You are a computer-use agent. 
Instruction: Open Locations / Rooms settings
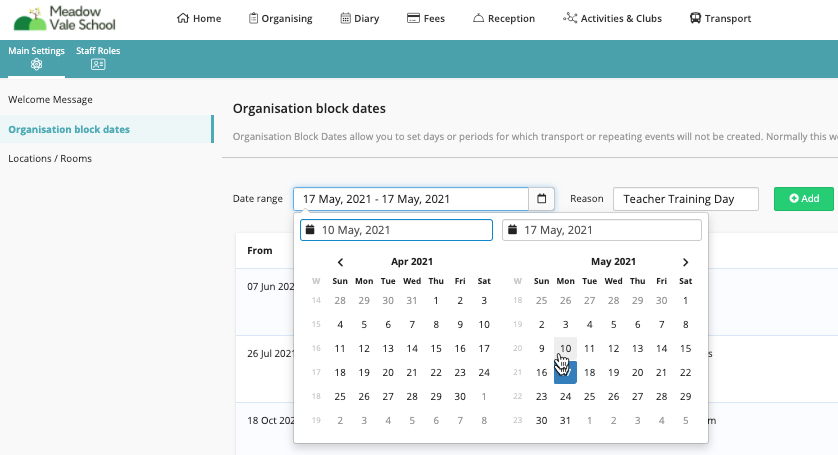coord(50,158)
